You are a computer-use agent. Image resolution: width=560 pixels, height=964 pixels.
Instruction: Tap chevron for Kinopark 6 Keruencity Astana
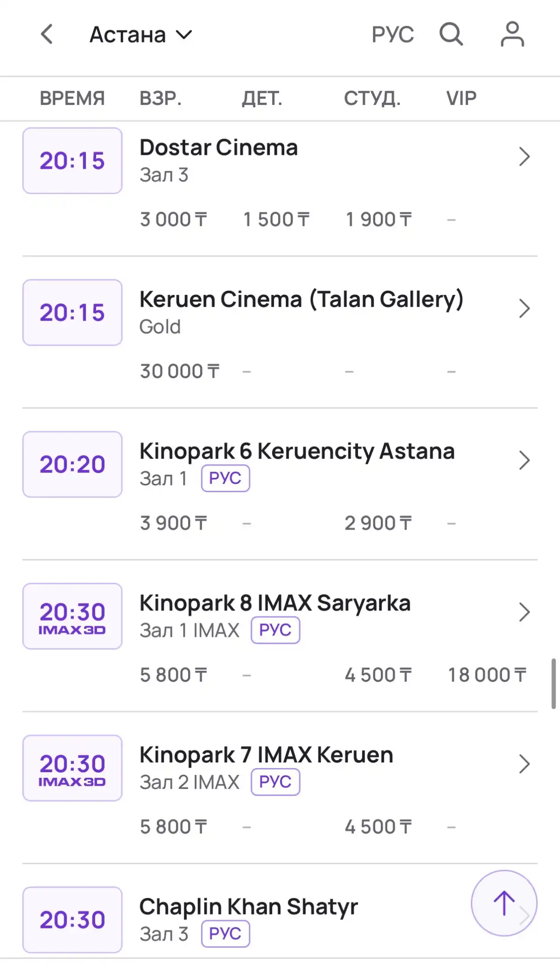click(524, 461)
